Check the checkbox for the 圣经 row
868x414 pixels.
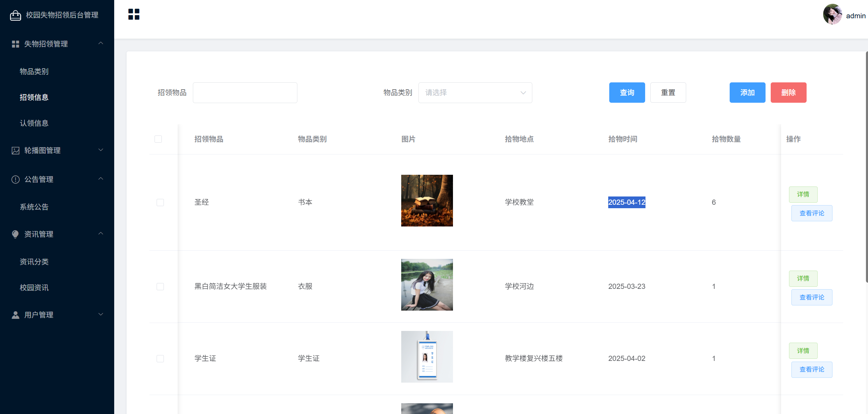[160, 202]
